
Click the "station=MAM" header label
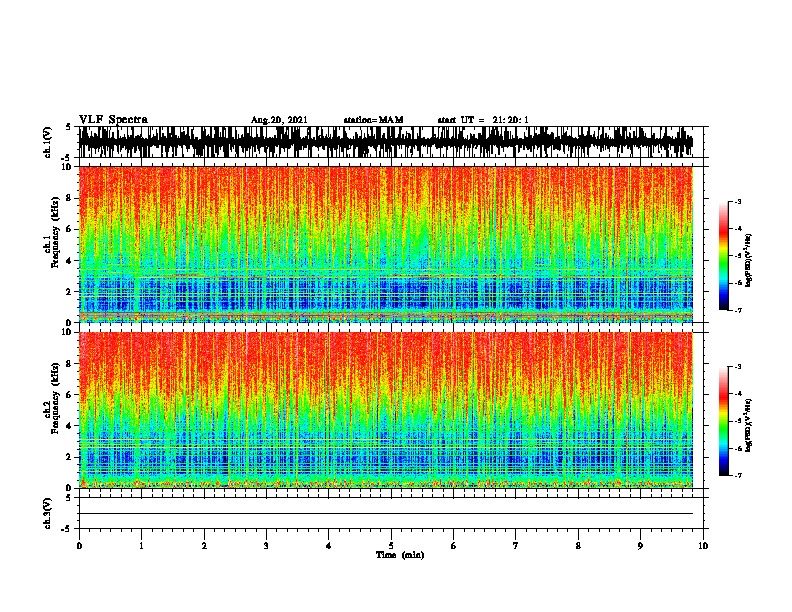tap(373, 120)
